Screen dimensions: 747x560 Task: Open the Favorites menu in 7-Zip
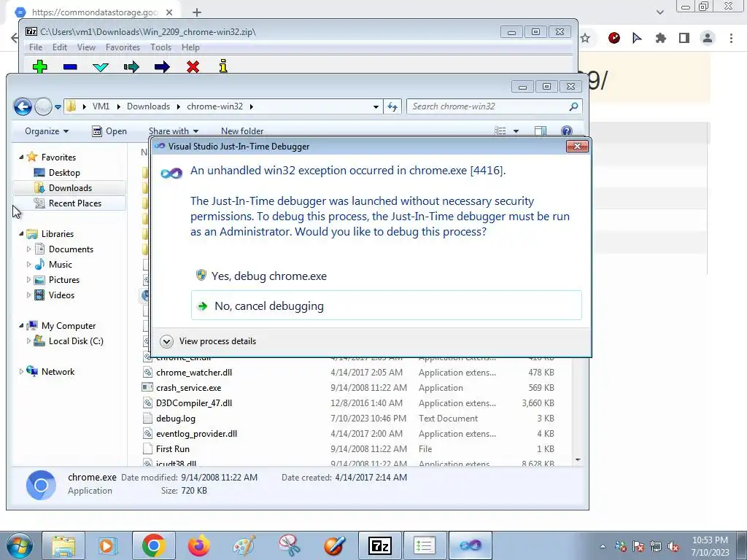[123, 47]
